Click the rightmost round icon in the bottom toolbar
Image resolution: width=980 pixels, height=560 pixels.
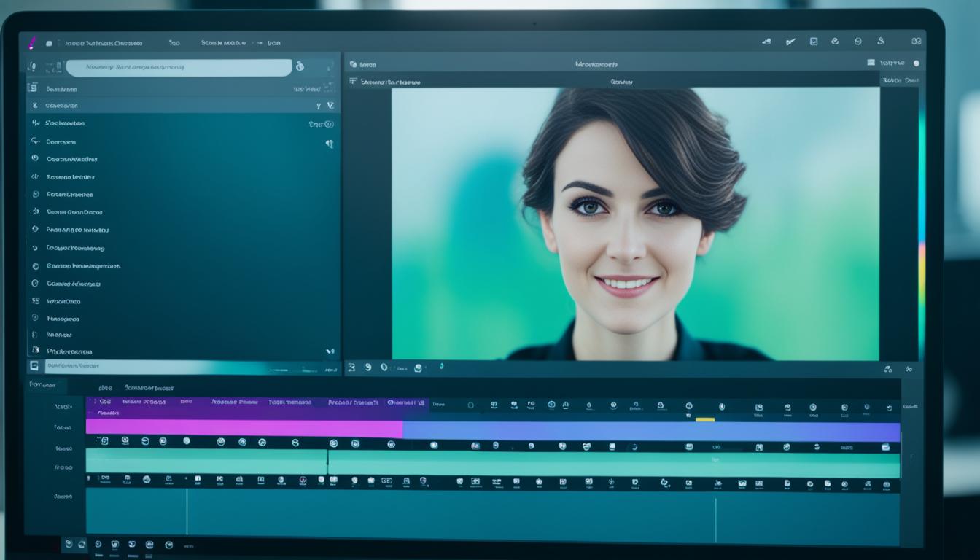click(x=168, y=545)
